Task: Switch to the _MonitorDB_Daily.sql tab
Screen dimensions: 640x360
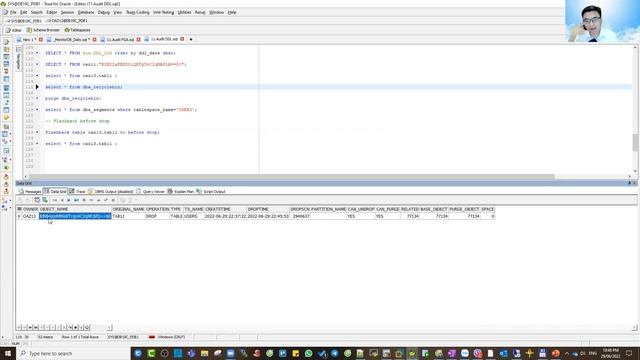Action: (x=69, y=40)
